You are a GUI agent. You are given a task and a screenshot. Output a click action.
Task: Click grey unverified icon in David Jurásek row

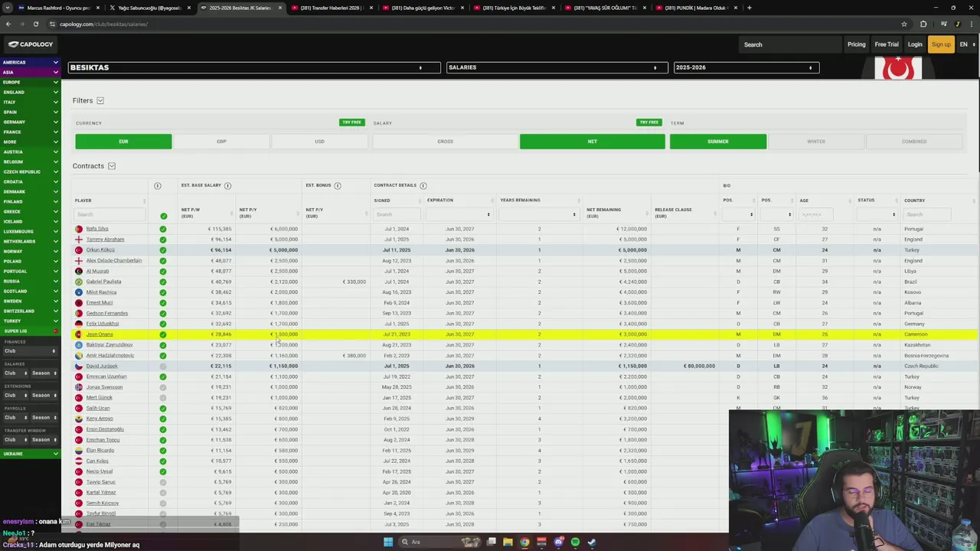point(163,367)
